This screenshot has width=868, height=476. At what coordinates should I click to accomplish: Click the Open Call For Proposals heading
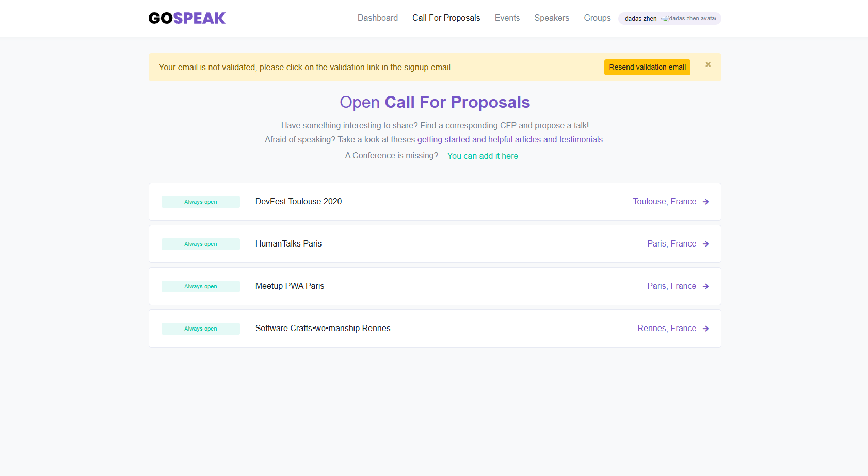435,102
